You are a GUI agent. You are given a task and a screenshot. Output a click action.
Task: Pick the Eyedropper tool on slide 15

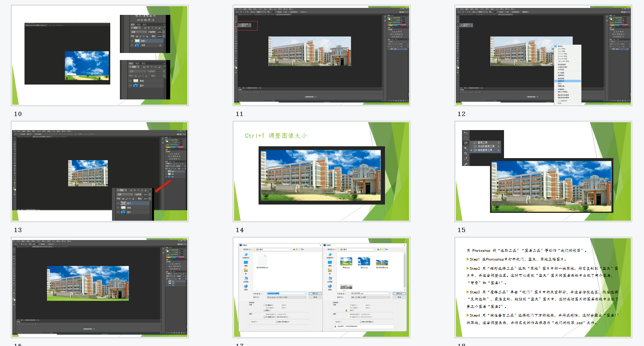pyautogui.click(x=466, y=159)
